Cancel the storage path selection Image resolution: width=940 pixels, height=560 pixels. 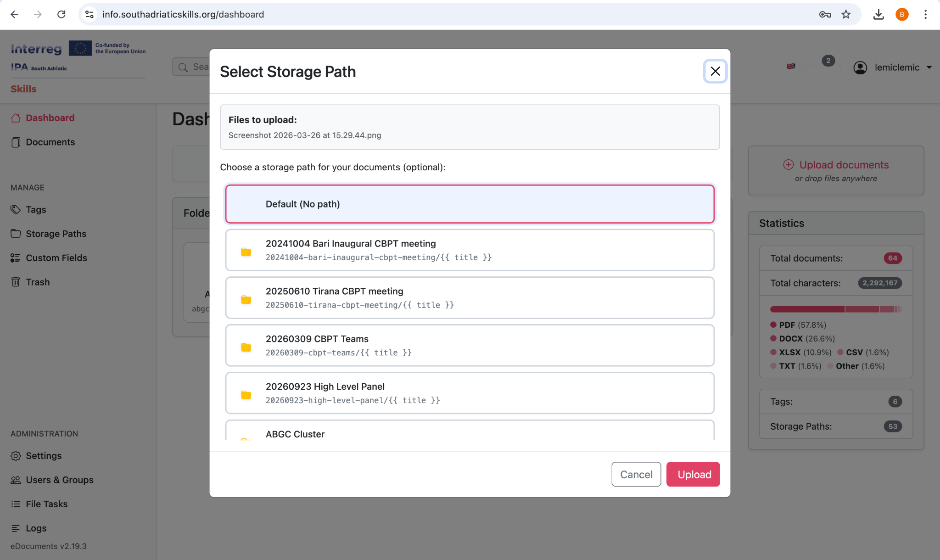click(636, 474)
